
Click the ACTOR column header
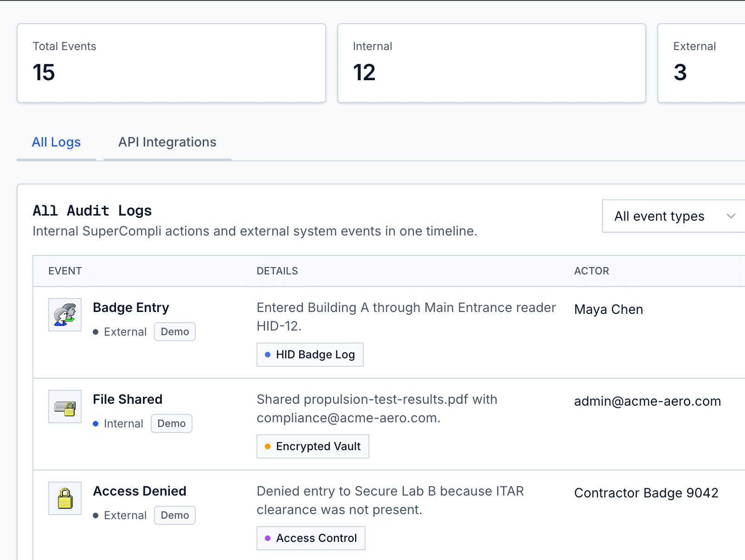pyautogui.click(x=591, y=271)
